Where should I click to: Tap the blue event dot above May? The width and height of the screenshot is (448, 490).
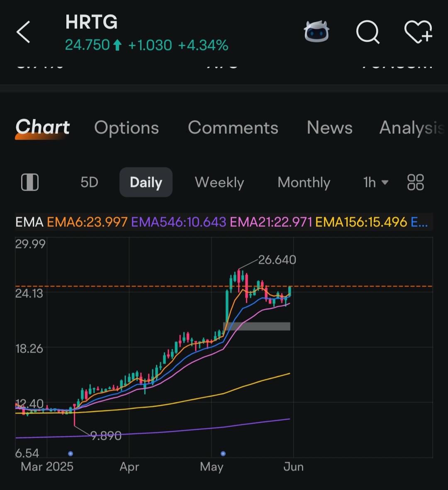(223, 453)
